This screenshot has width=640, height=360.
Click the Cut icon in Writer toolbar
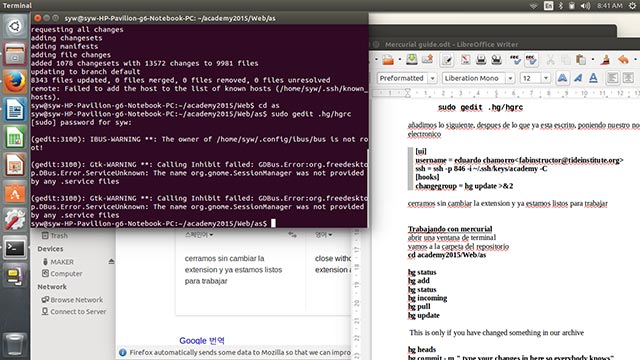[550, 60]
